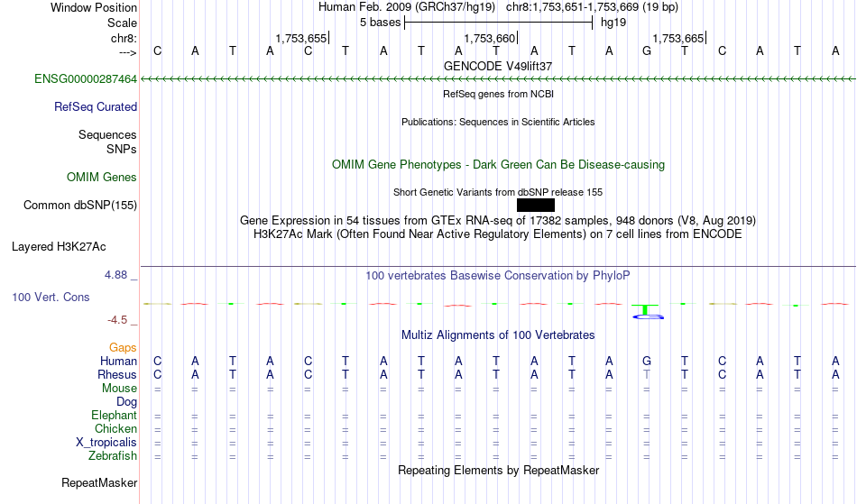This screenshot has width=857, height=504.
Task: Click the Window Position label
Action: 94,7
